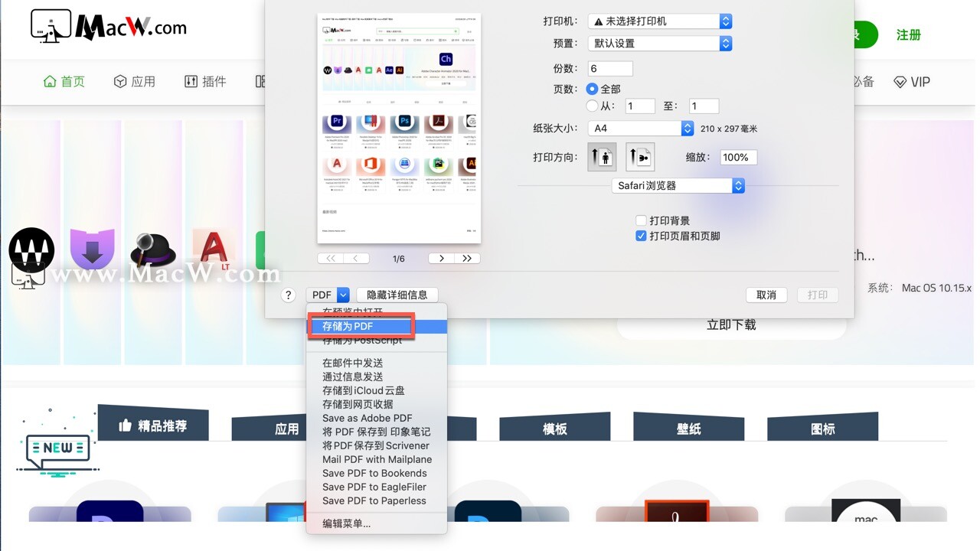The width and height of the screenshot is (980, 551).
Task: Choose 通过信息发送 menu item
Action: (x=377, y=377)
